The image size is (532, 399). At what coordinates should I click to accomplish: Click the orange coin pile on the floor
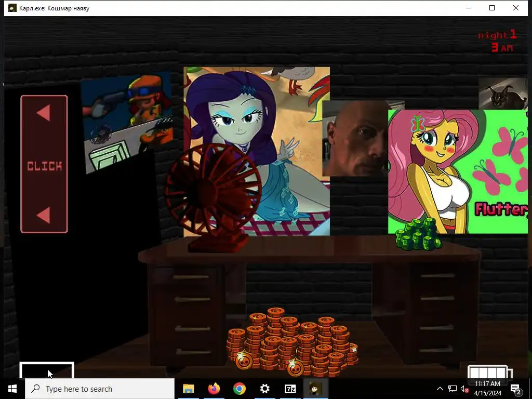[292, 342]
